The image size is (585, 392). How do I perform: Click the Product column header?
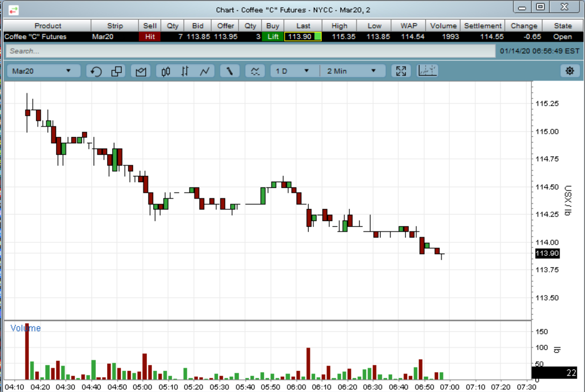pos(48,26)
